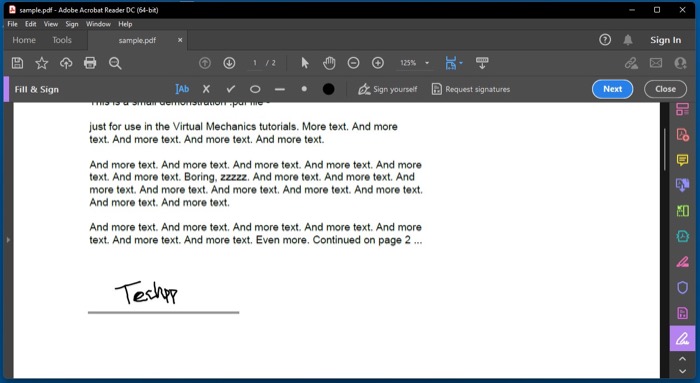Switch to the Tools tab
Image resolution: width=700 pixels, height=383 pixels.
tap(62, 40)
